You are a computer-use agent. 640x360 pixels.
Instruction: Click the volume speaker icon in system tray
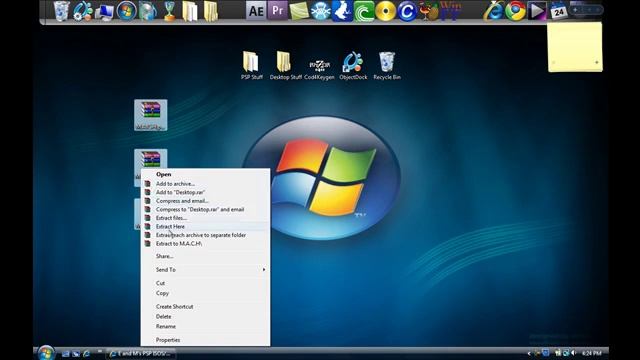click(x=573, y=353)
